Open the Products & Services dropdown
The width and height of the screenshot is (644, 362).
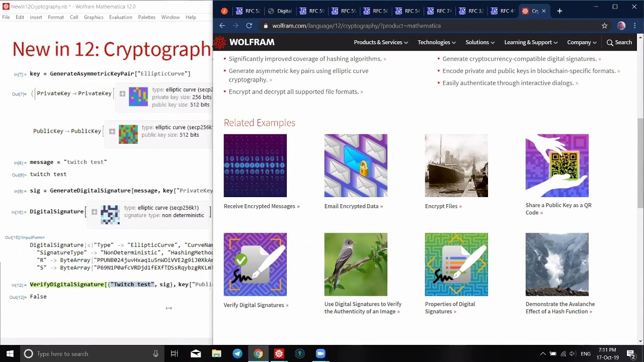(381, 42)
